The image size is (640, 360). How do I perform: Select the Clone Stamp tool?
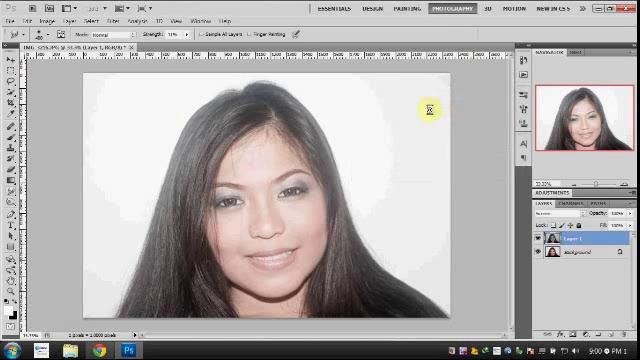11,148
